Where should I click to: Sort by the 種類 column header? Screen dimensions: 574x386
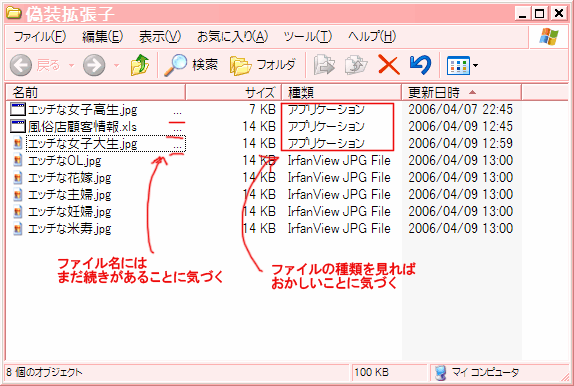[342, 92]
